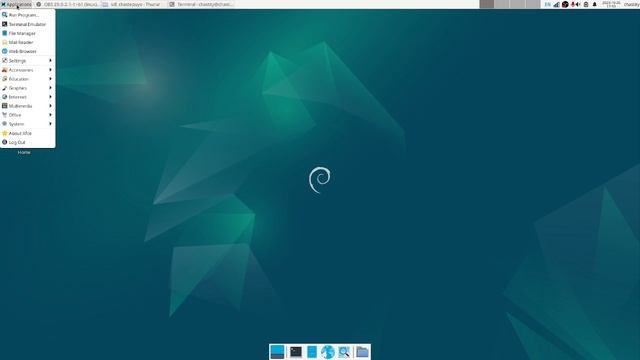
Task: Open File Manager from the bottom dock
Action: 312,352
